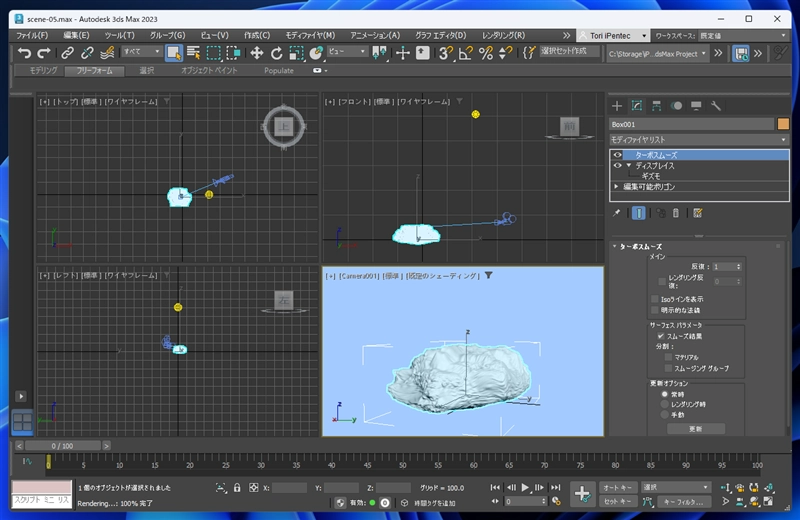The image size is (800, 520).
Task: Open the Tori iPentec account dropdown
Action: click(613, 35)
